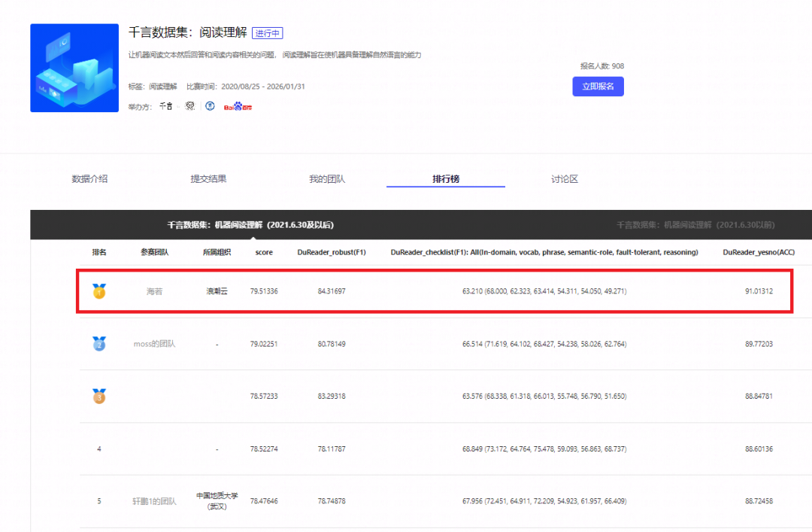Click checklist result starting 63.576
Viewport: 812px width, 532px height.
coord(544,396)
